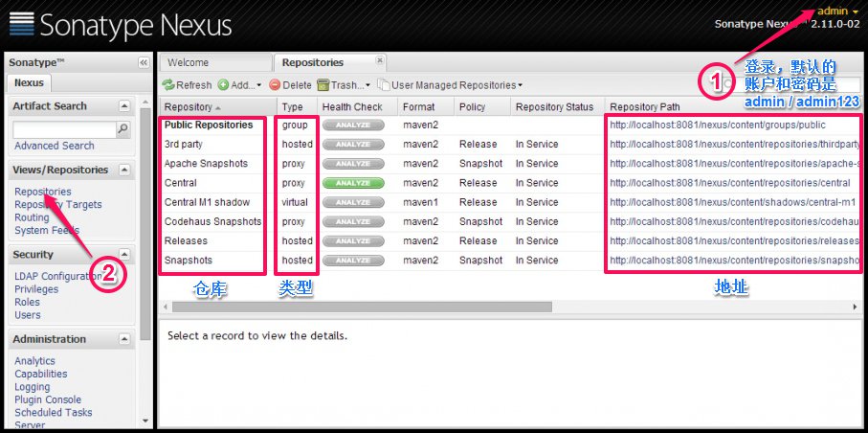
Task: Collapse the Security section
Action: click(124, 255)
